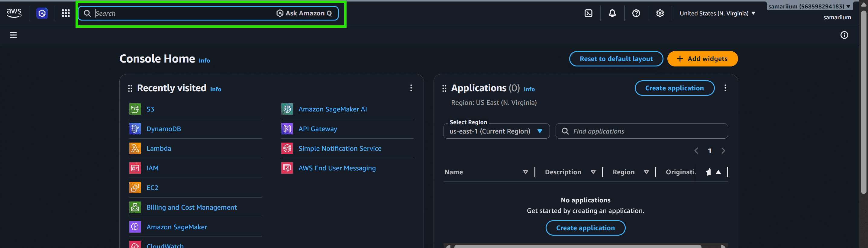Open the Amazon Q hexagon icon

(x=42, y=13)
